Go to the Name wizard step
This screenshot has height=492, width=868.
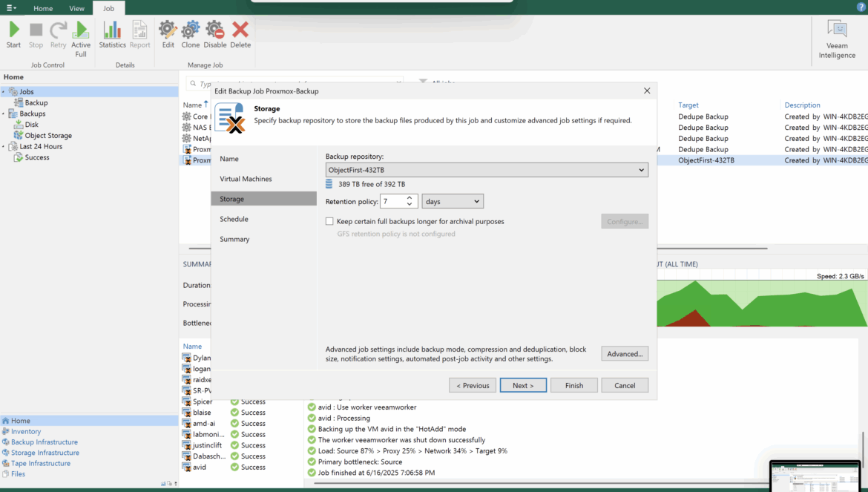click(263, 159)
